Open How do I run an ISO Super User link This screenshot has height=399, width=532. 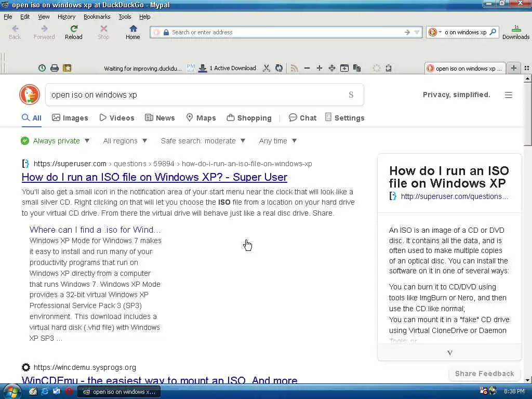pyautogui.click(x=154, y=177)
